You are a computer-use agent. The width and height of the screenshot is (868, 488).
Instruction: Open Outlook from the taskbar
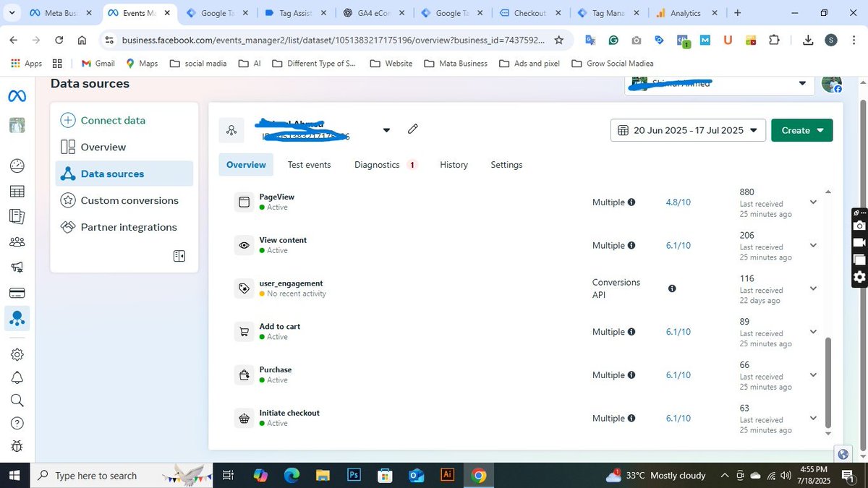(416, 476)
